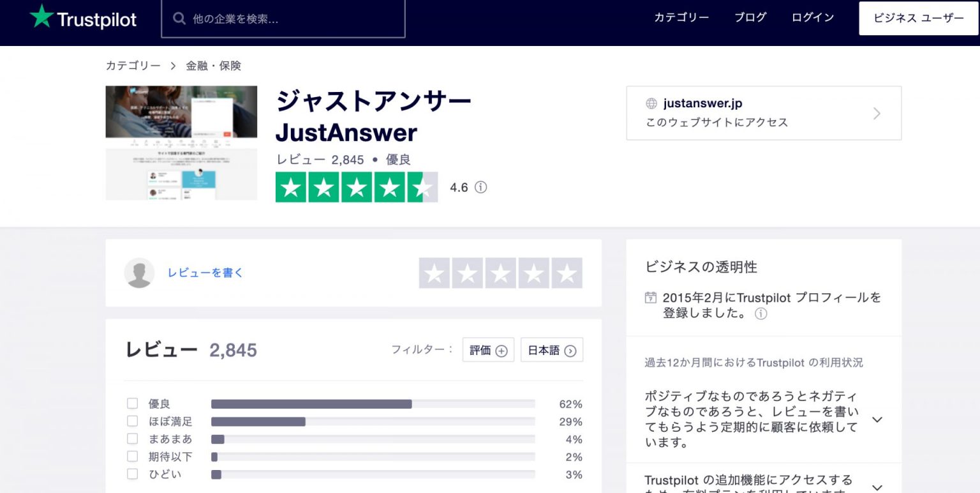Open the ブログ navigation menu
This screenshot has height=493, width=980.
tap(750, 18)
